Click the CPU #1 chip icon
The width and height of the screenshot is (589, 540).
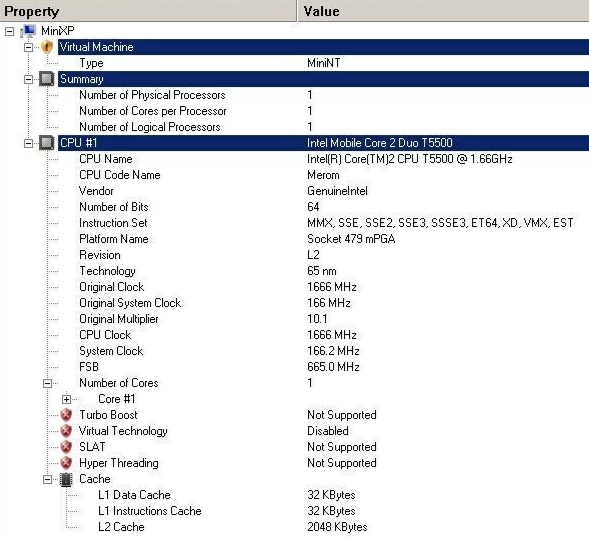click(47, 143)
